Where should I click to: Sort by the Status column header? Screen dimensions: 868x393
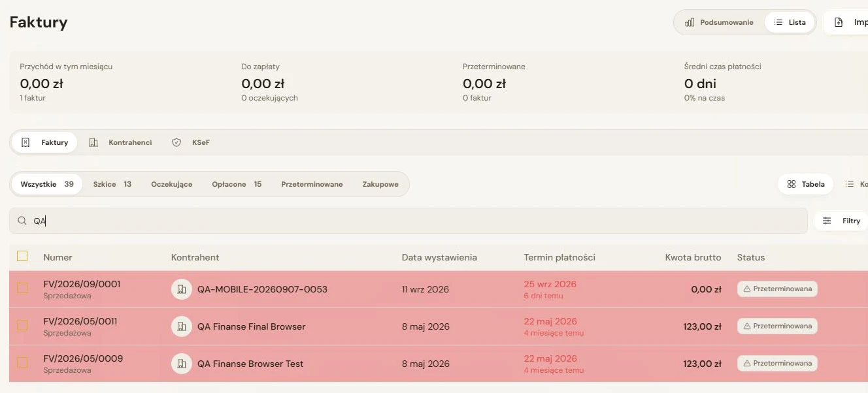751,257
